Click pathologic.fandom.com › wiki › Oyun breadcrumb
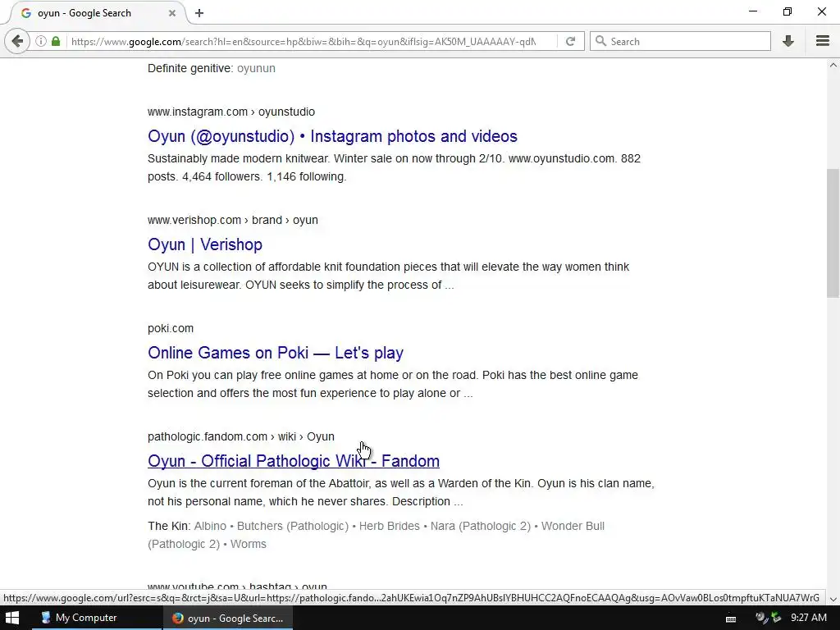 (x=241, y=436)
